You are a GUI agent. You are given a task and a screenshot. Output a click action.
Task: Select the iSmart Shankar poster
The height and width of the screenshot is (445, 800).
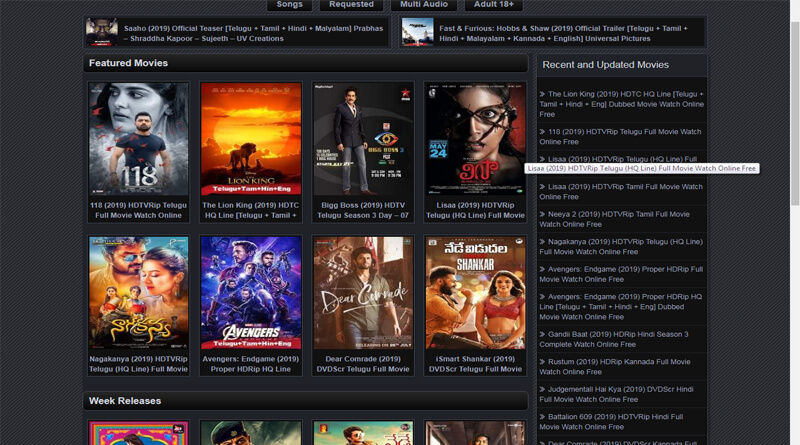coord(474,293)
